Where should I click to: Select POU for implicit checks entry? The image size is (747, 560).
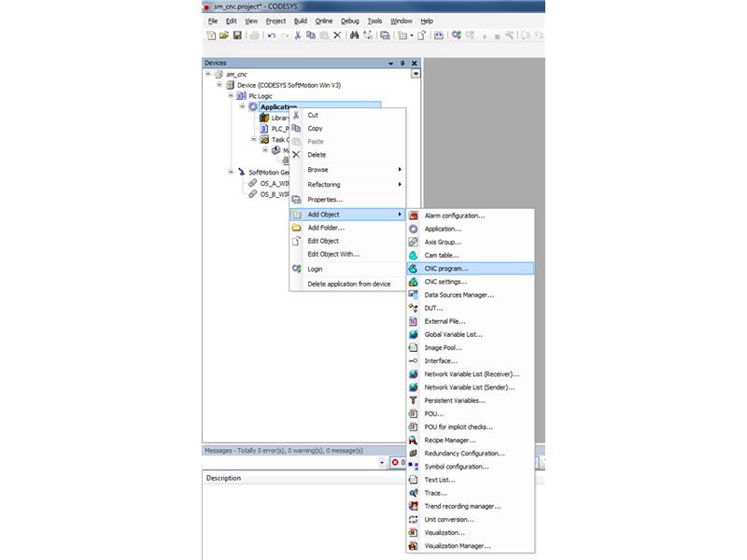[471, 427]
